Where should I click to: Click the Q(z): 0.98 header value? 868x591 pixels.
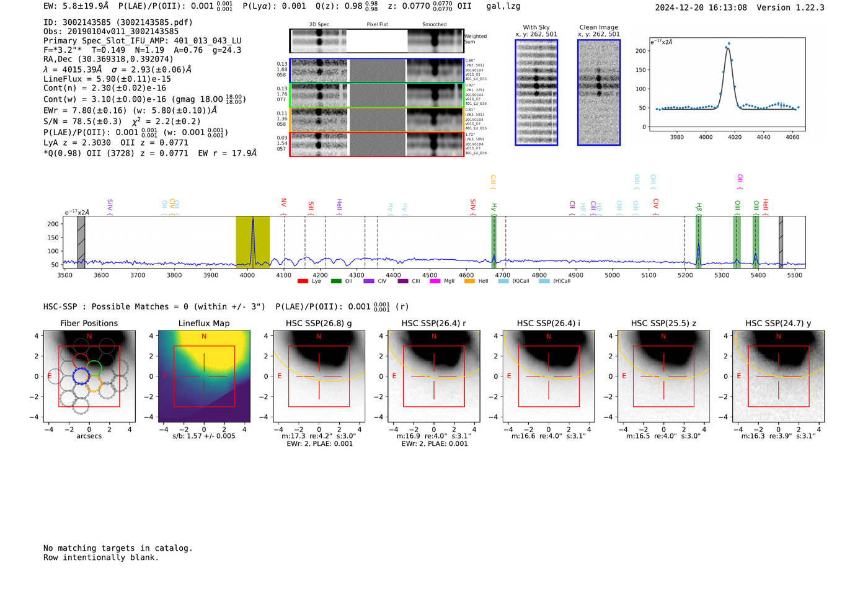pyautogui.click(x=347, y=6)
